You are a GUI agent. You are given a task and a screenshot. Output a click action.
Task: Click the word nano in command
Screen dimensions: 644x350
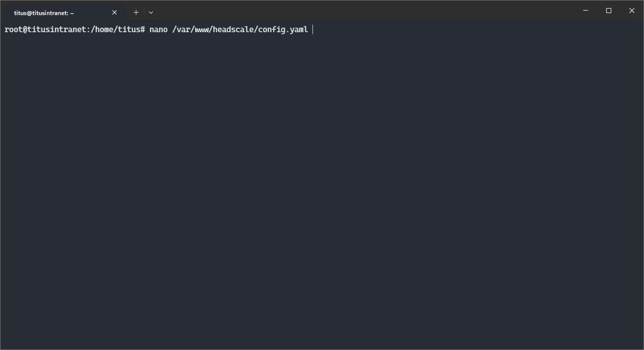pos(158,30)
